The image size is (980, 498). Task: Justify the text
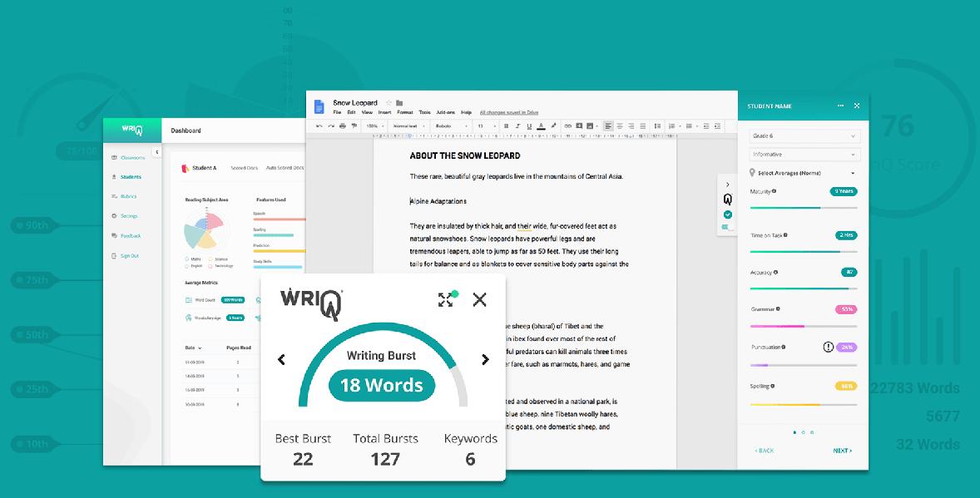[642, 126]
